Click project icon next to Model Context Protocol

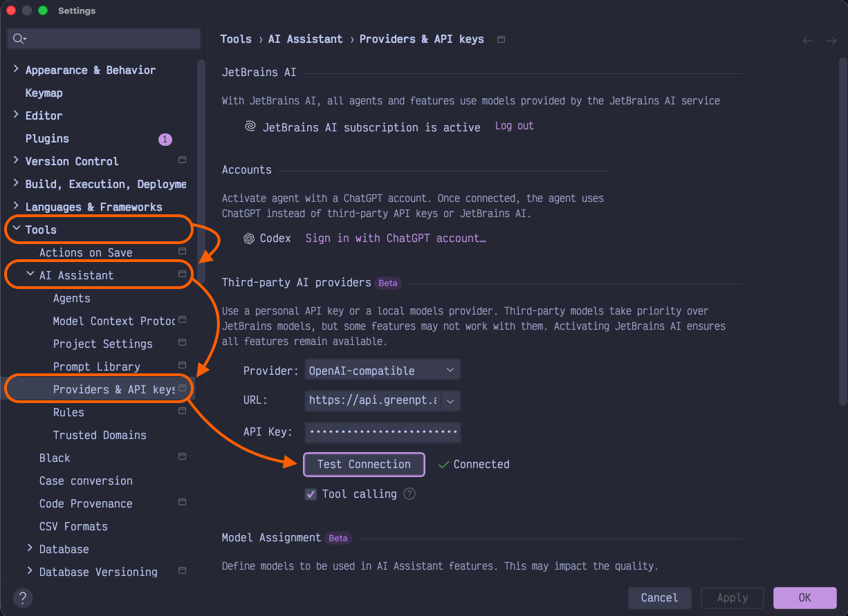coord(183,319)
